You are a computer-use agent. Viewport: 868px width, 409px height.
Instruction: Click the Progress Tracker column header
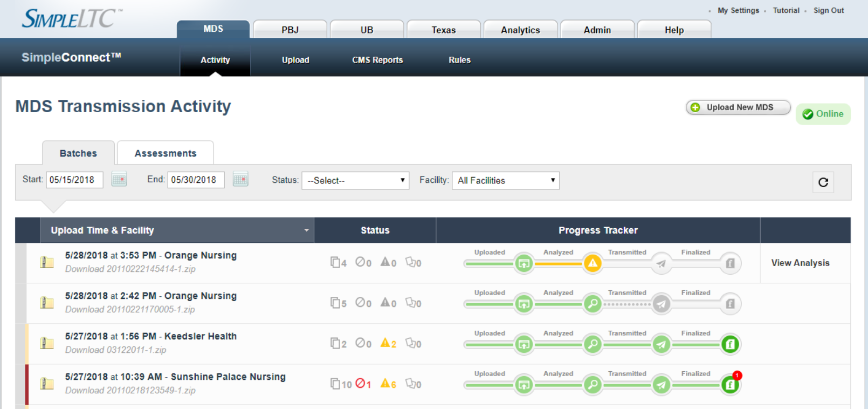point(598,230)
